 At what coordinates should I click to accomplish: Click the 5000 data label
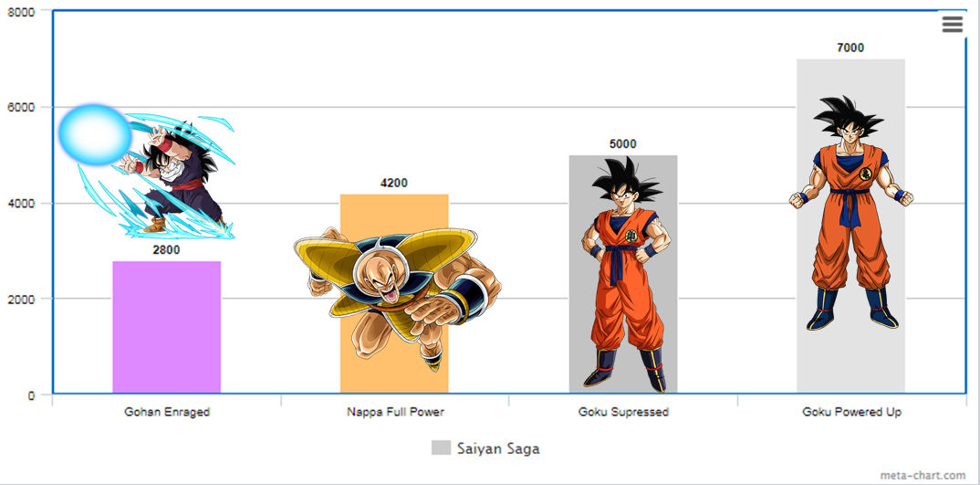[622, 144]
